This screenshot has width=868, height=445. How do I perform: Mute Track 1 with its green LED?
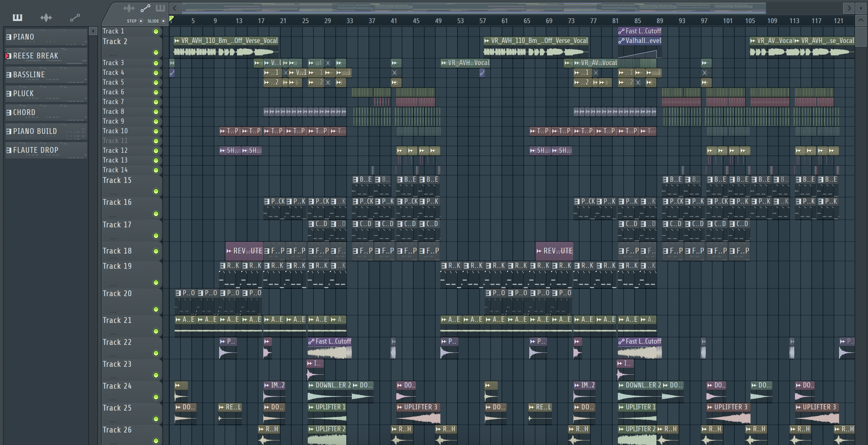point(156,31)
